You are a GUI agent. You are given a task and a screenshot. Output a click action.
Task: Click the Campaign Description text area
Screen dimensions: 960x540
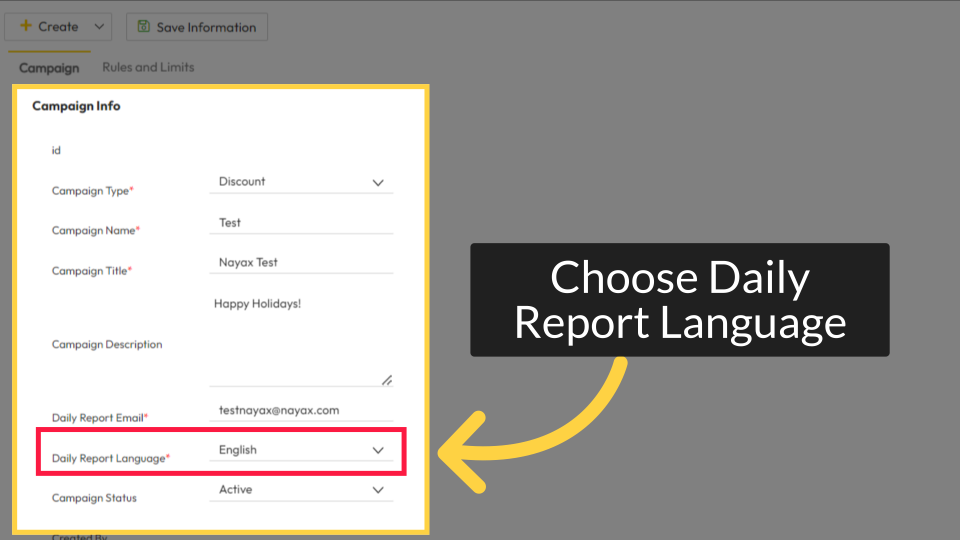pyautogui.click(x=301, y=340)
